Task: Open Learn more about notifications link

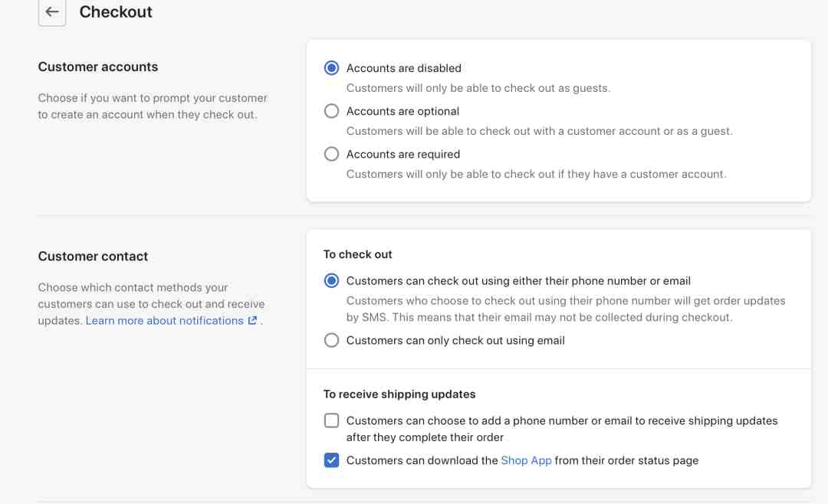Action: (x=164, y=320)
